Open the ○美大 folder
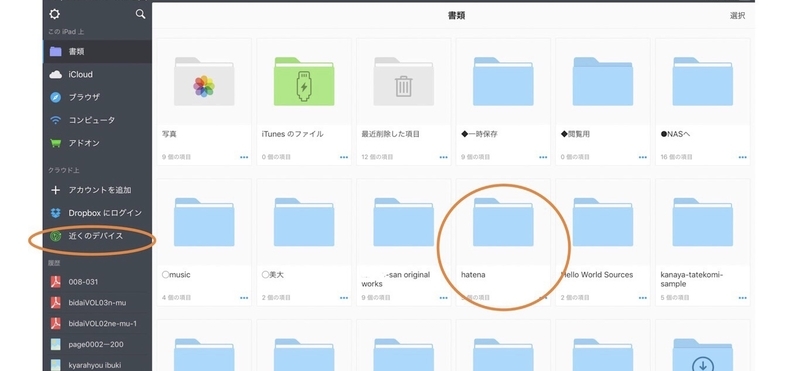Viewport: 800px width, 371px height. point(304,242)
